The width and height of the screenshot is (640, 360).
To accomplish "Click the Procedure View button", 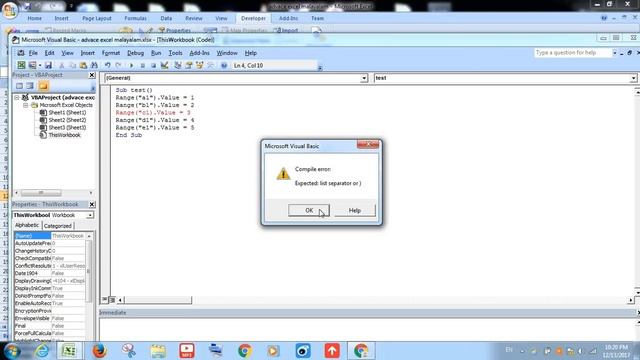I will click(x=104, y=300).
